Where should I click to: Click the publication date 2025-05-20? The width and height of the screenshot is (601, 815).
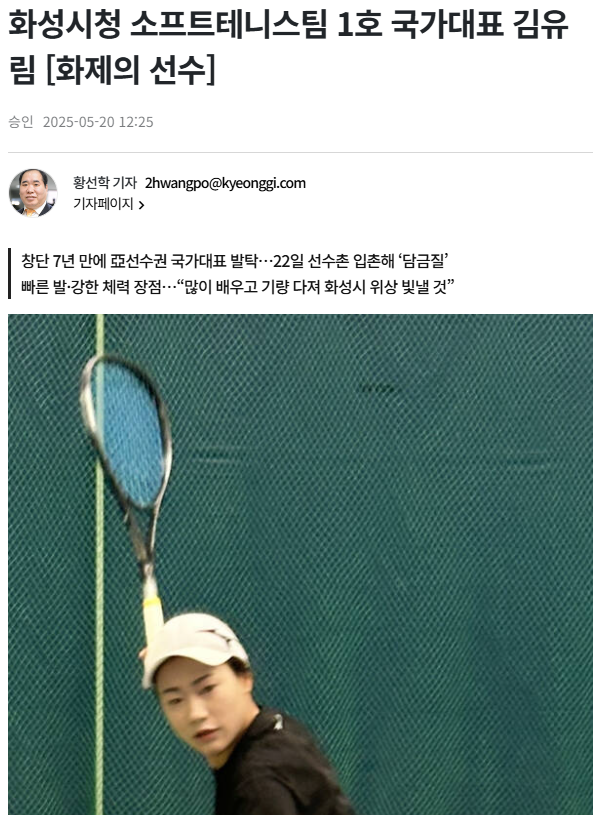click(79, 122)
